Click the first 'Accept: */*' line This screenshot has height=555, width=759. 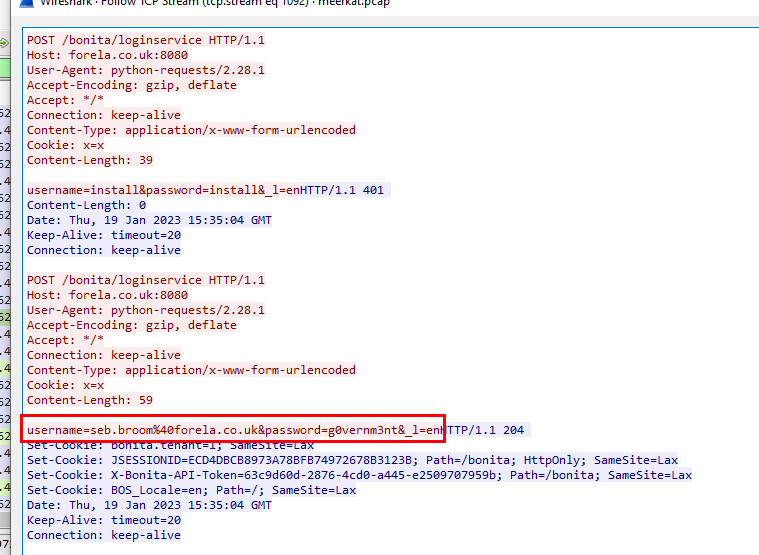[x=65, y=100]
